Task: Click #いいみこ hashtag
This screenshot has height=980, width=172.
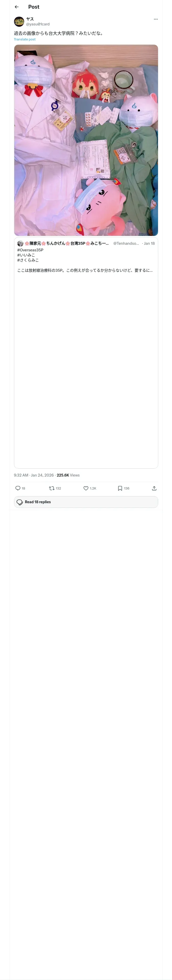Action: (26, 255)
